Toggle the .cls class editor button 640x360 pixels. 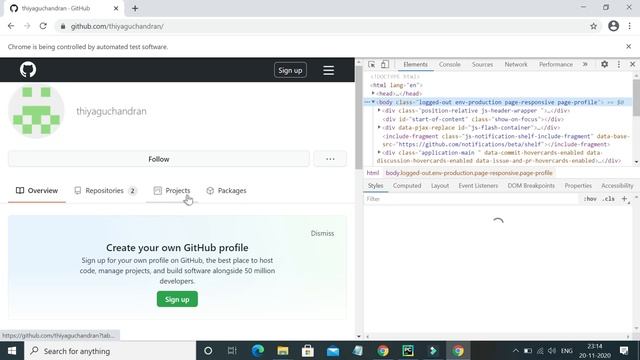point(609,199)
